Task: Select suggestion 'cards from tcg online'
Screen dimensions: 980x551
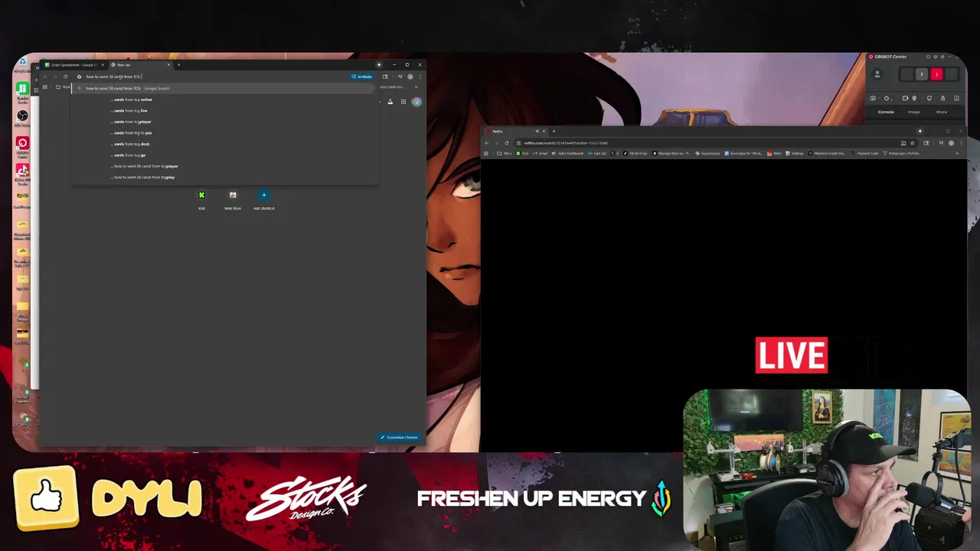Action: coord(226,99)
